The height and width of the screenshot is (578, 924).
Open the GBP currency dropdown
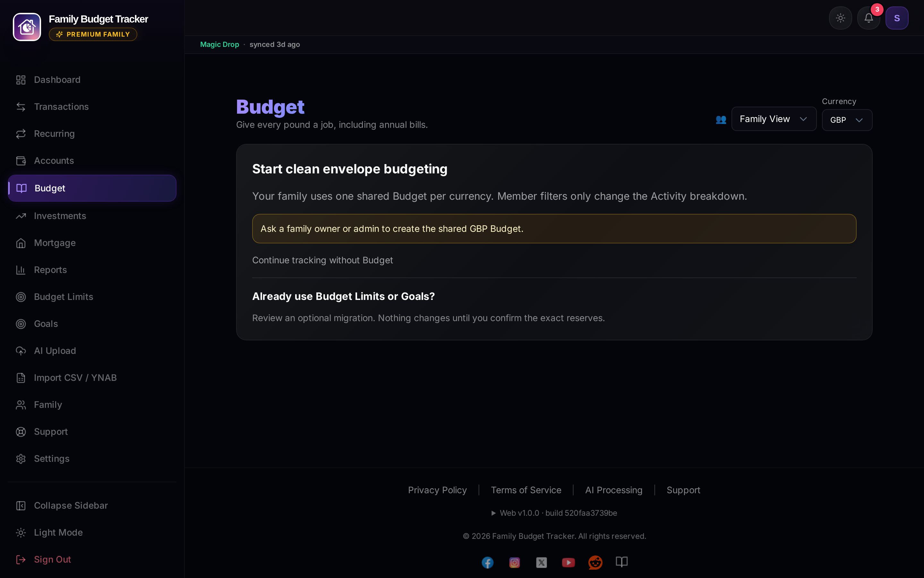[847, 120]
